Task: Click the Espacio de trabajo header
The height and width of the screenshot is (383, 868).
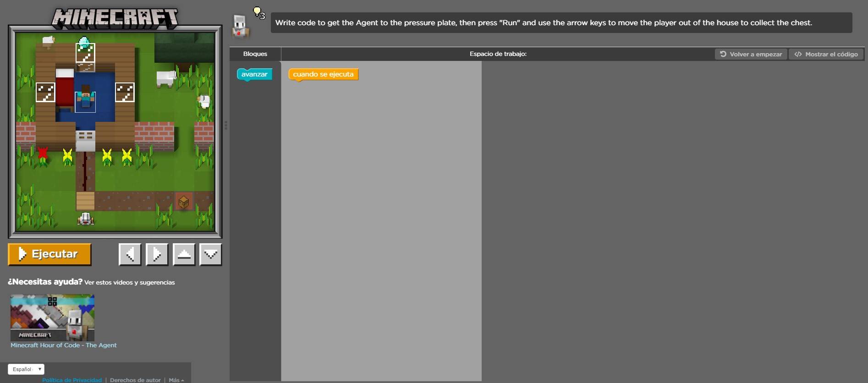Action: [498, 54]
